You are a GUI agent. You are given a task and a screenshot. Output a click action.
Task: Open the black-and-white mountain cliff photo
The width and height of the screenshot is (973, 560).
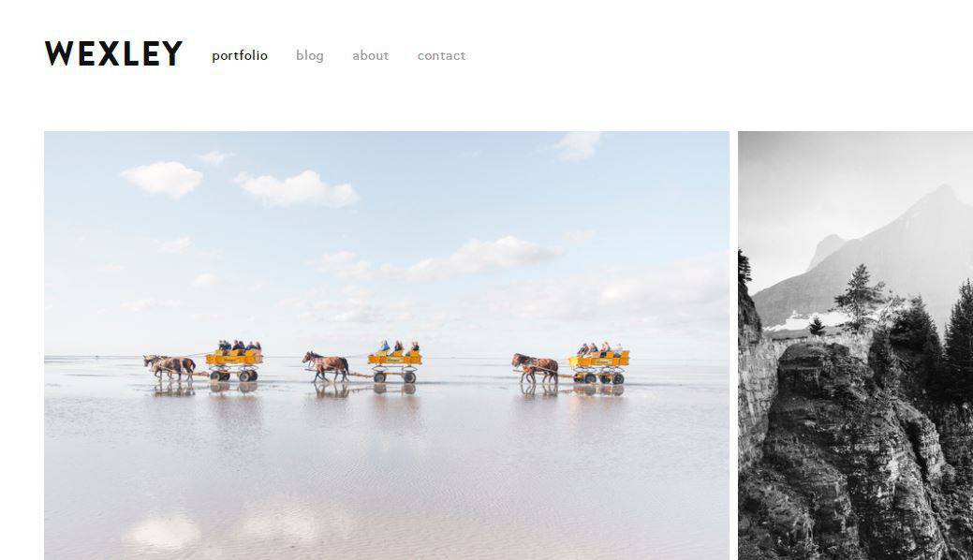[856, 346]
